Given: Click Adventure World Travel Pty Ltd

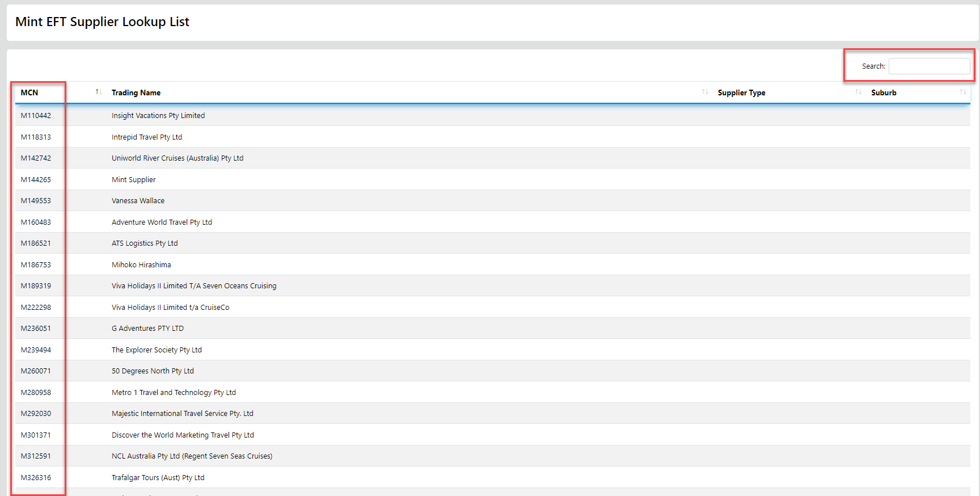Looking at the screenshot, I should 162,222.
